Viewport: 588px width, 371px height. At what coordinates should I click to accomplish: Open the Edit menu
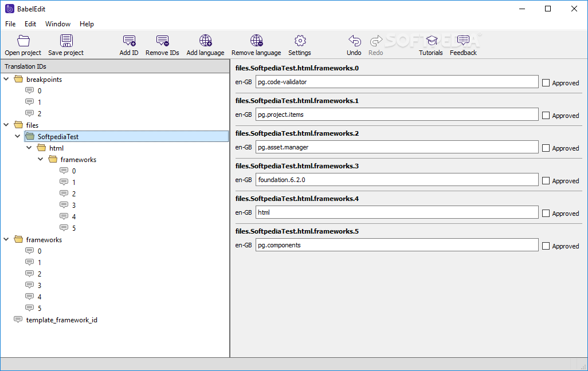30,24
